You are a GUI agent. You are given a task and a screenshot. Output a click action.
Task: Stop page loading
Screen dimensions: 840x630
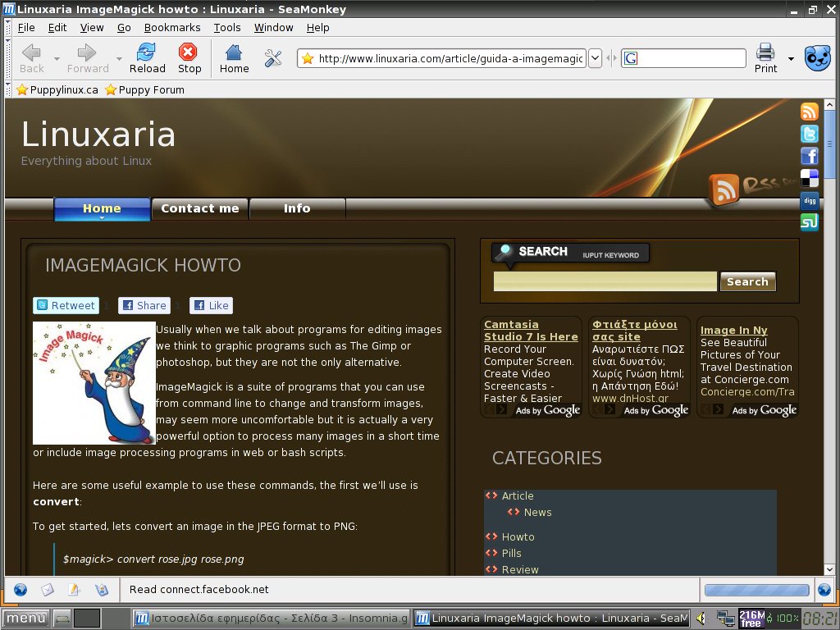[189, 58]
